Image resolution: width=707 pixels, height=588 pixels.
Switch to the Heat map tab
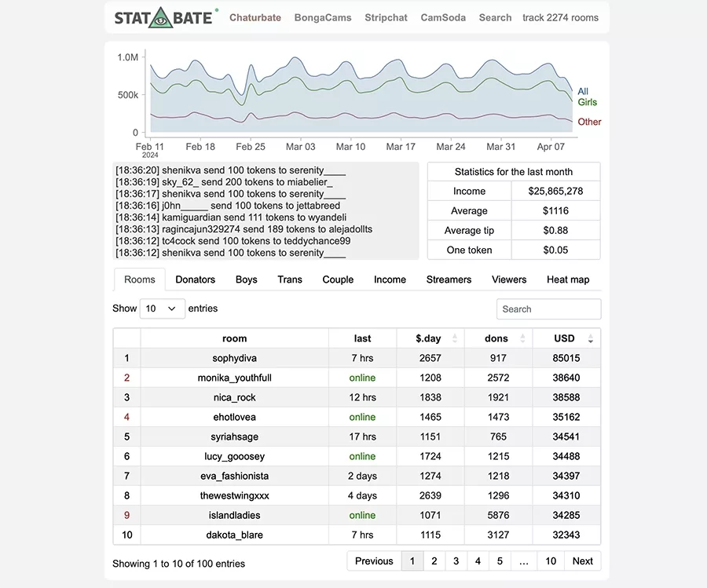click(567, 279)
